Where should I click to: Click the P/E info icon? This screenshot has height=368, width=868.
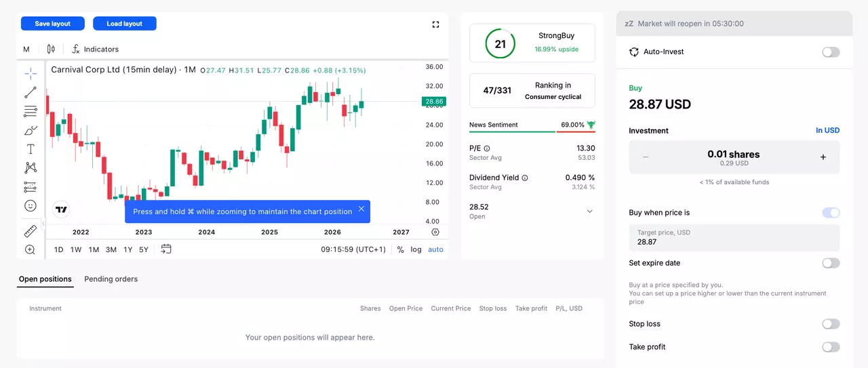click(487, 148)
